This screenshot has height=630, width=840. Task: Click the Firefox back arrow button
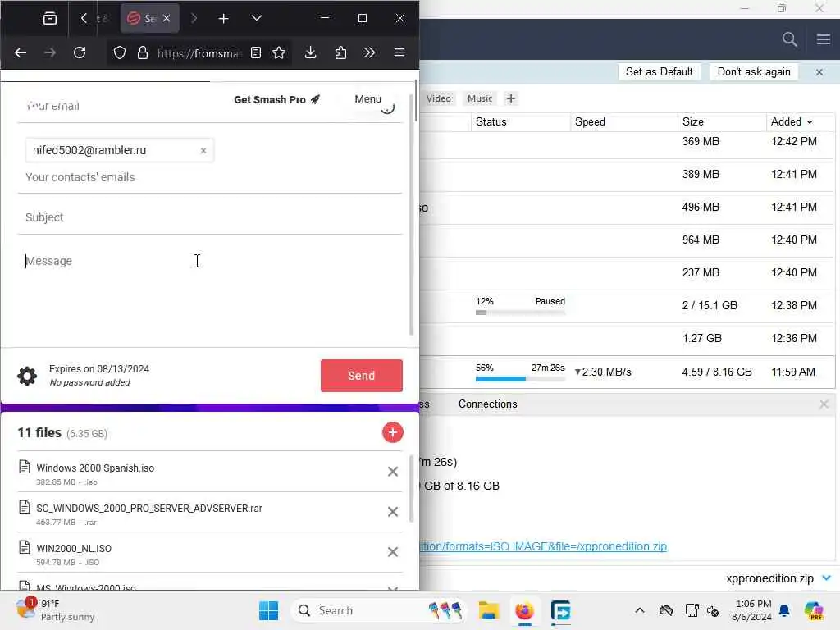coord(21,52)
